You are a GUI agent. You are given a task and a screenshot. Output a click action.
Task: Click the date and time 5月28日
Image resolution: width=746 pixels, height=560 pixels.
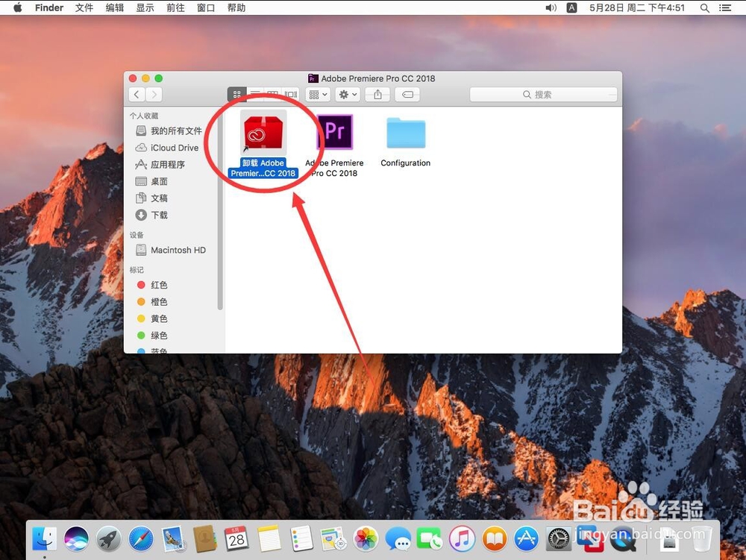click(637, 7)
